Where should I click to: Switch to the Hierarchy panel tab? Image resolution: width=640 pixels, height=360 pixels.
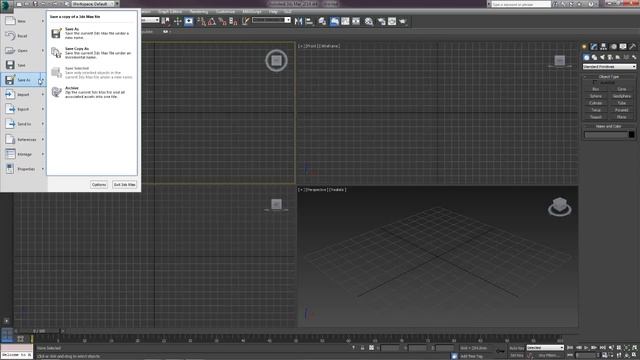603,47
